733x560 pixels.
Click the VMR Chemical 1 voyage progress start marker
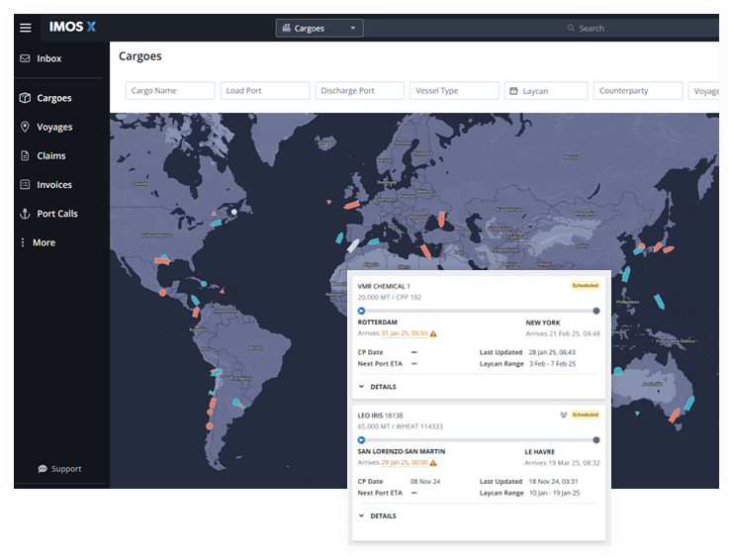[x=361, y=311]
